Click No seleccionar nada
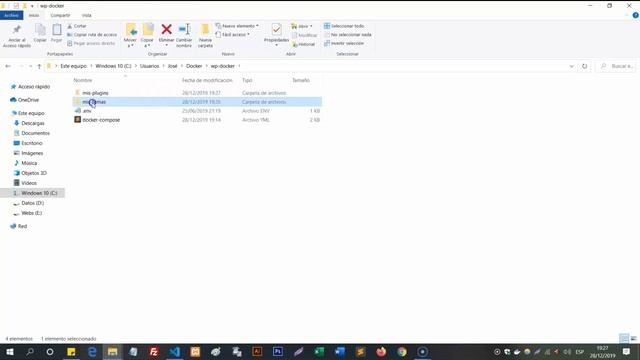Screen dimensions: 640x360 pyautogui.click(x=348, y=35)
